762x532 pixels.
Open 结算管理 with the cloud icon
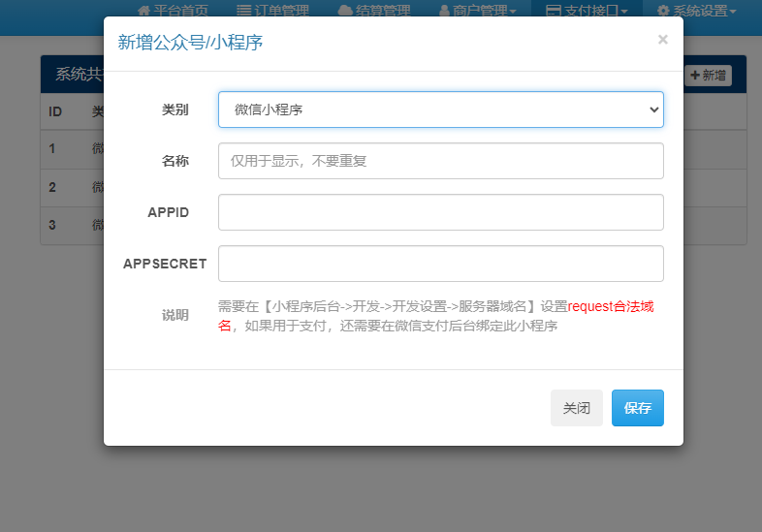tap(345, 11)
